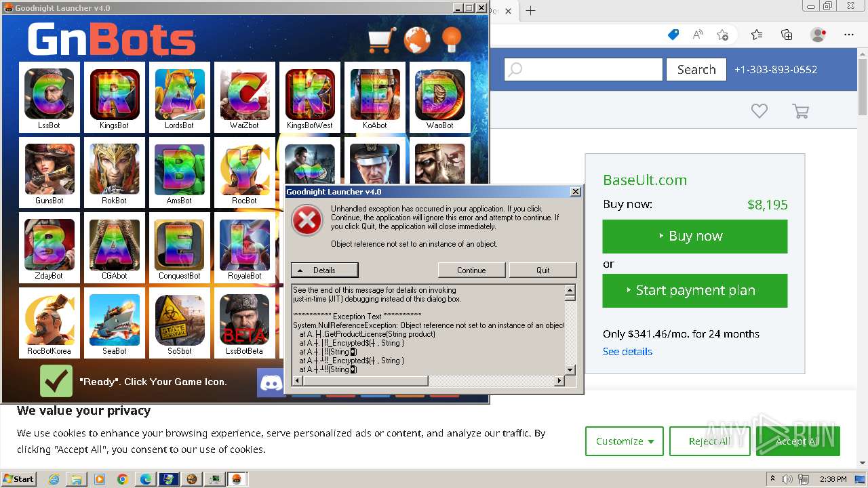The width and height of the screenshot is (868, 488).
Task: Open the See details link
Action: 627,351
